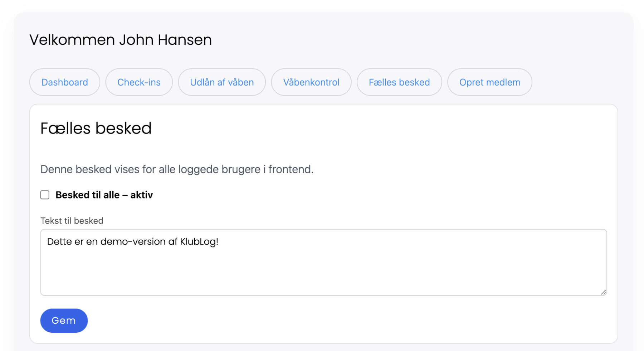Click the empty area of message textarea
644x351 pixels.
click(x=322, y=272)
